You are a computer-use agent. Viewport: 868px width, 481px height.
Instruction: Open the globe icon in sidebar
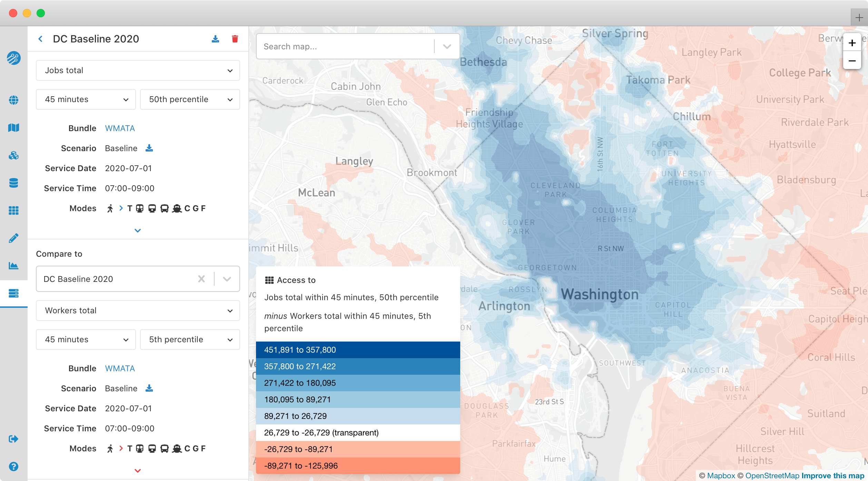(x=13, y=100)
